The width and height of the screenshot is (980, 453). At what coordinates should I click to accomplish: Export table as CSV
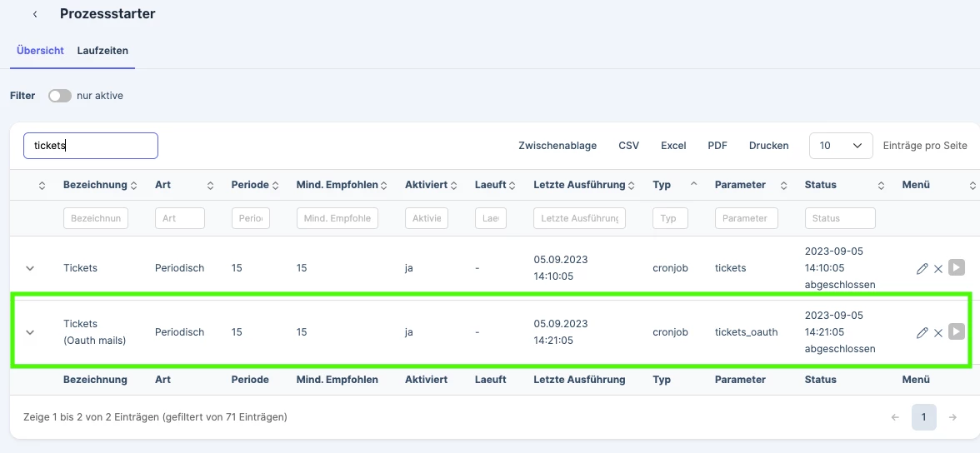pos(628,146)
